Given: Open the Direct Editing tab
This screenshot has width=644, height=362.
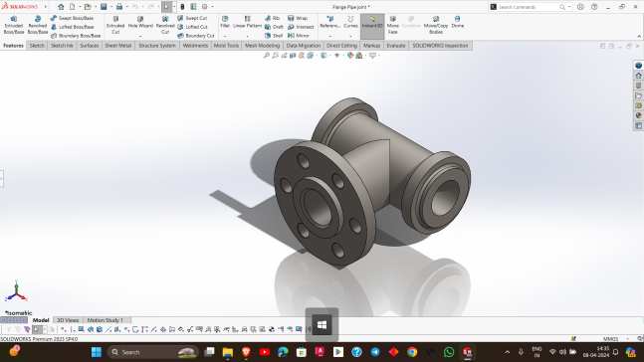Looking at the screenshot, I should click(341, 46).
